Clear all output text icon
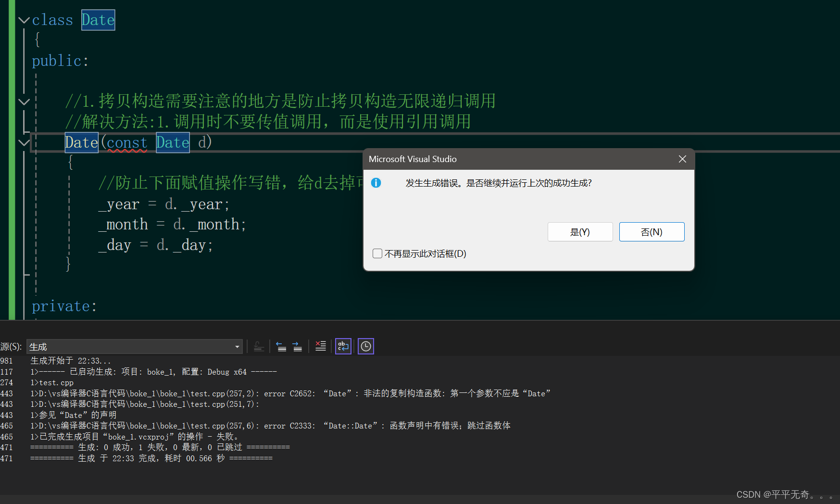 (320, 346)
